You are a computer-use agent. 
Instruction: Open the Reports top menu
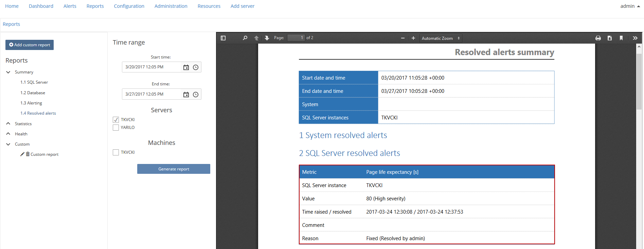(95, 6)
